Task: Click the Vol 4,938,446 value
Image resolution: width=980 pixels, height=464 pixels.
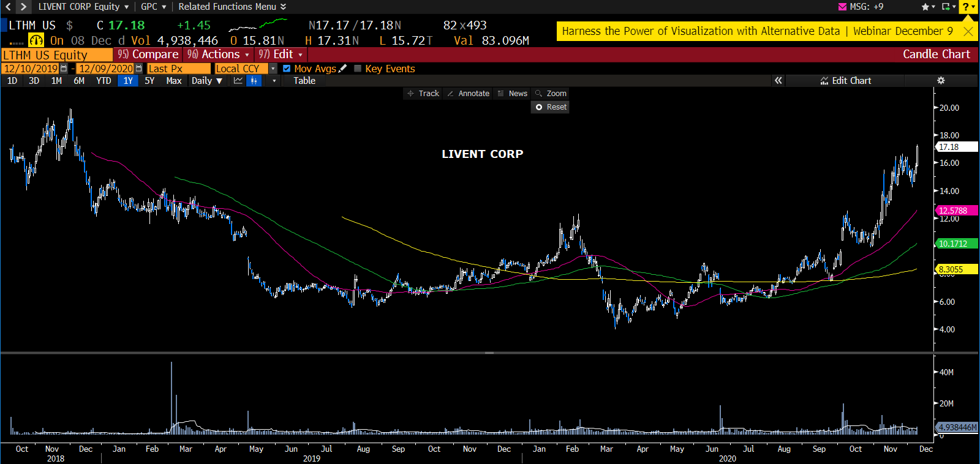Action: pyautogui.click(x=175, y=40)
